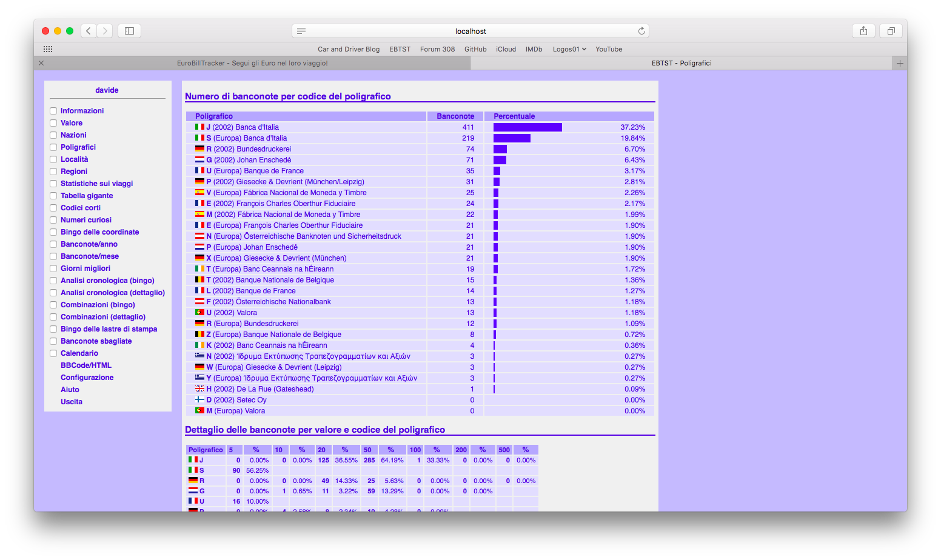
Task: Select the EBTST - Poligrafici tab
Action: pyautogui.click(x=681, y=63)
